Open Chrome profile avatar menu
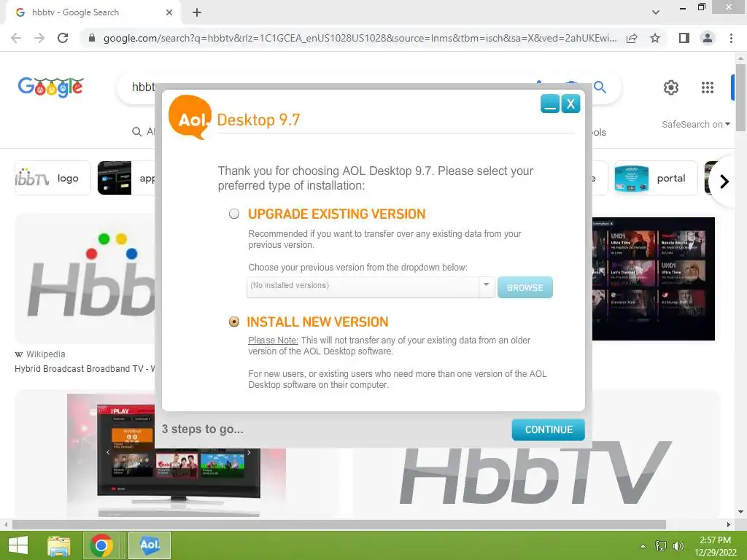747x560 pixels. (708, 38)
